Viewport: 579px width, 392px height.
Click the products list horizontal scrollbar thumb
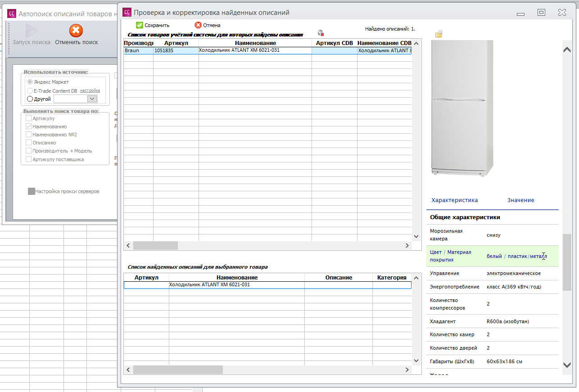(155, 246)
